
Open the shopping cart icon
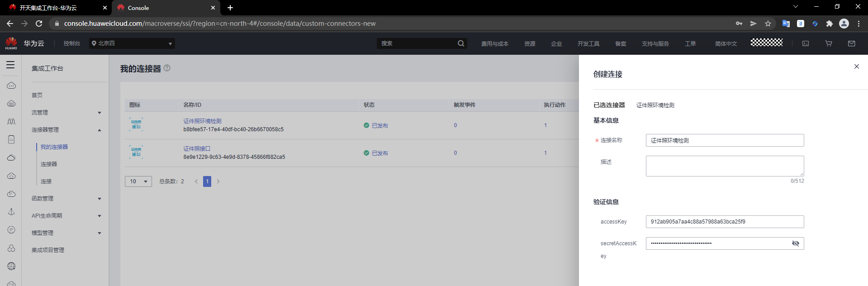829,43
